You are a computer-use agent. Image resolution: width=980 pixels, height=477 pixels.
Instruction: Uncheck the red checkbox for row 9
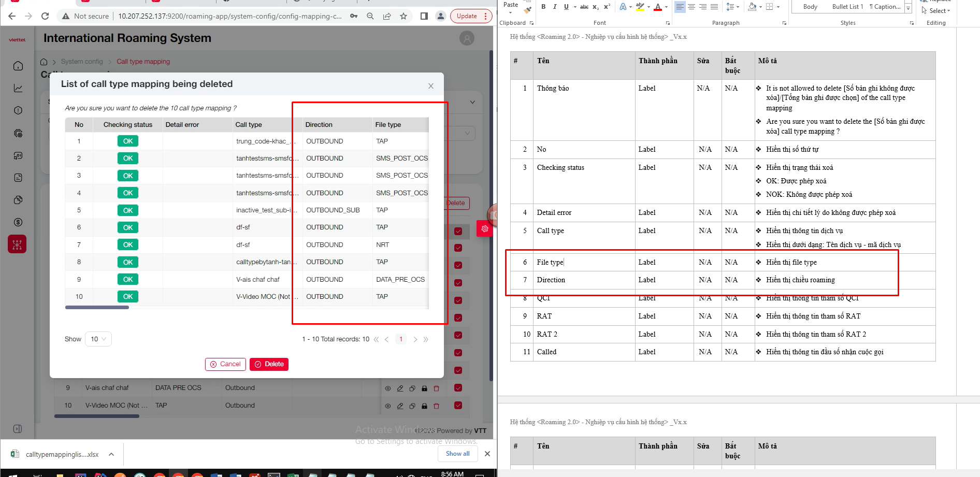click(x=458, y=387)
